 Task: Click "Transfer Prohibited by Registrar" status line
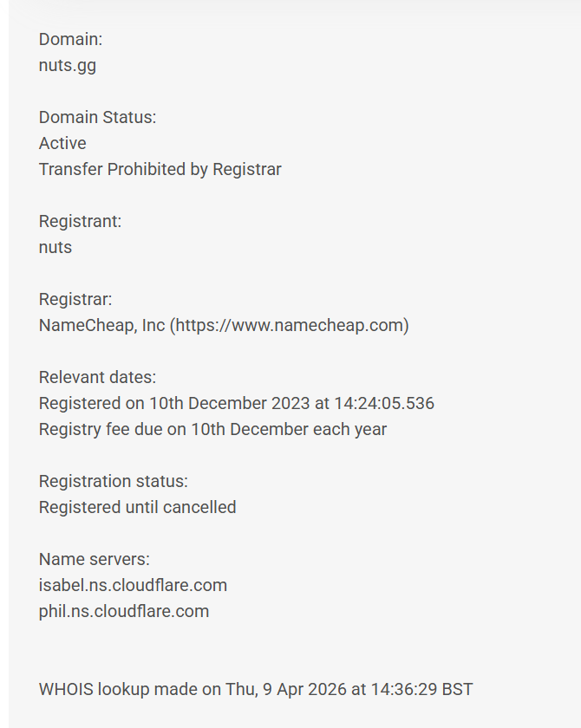coord(160,169)
